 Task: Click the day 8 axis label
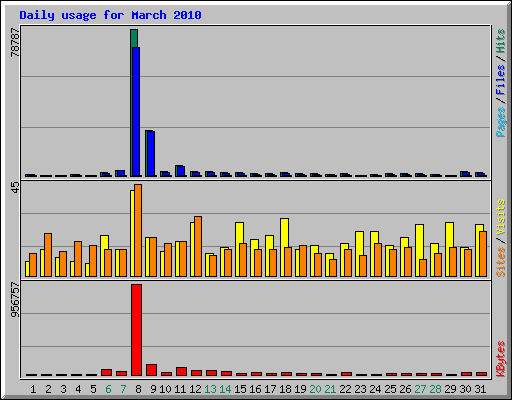[x=138, y=389]
